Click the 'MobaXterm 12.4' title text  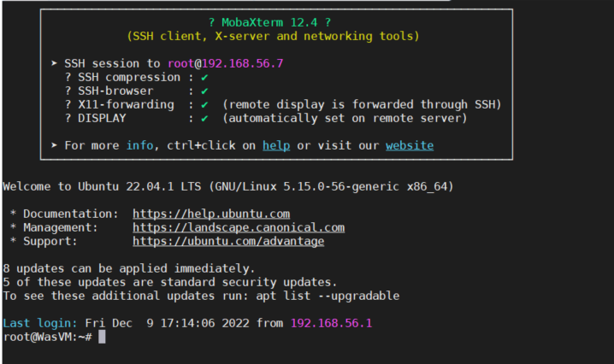[269, 22]
